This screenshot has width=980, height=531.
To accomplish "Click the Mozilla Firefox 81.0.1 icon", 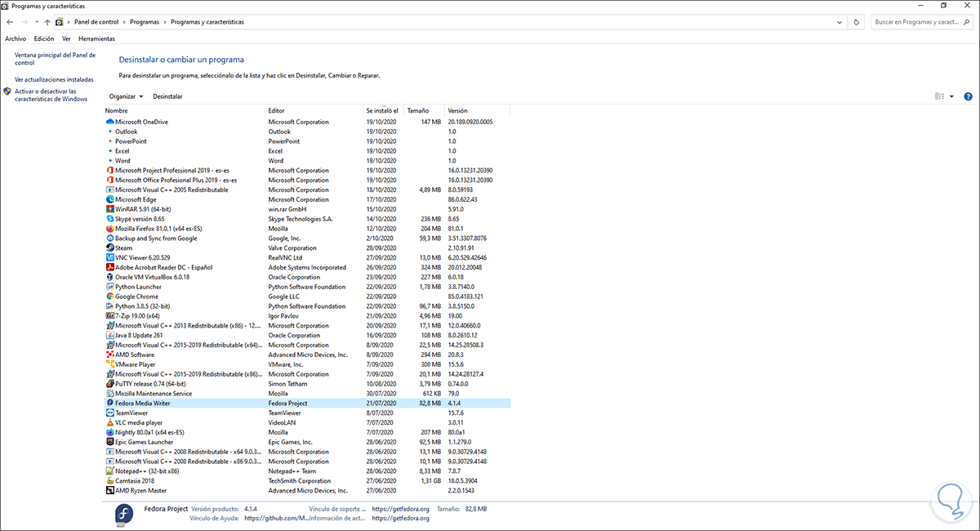I will coord(109,229).
